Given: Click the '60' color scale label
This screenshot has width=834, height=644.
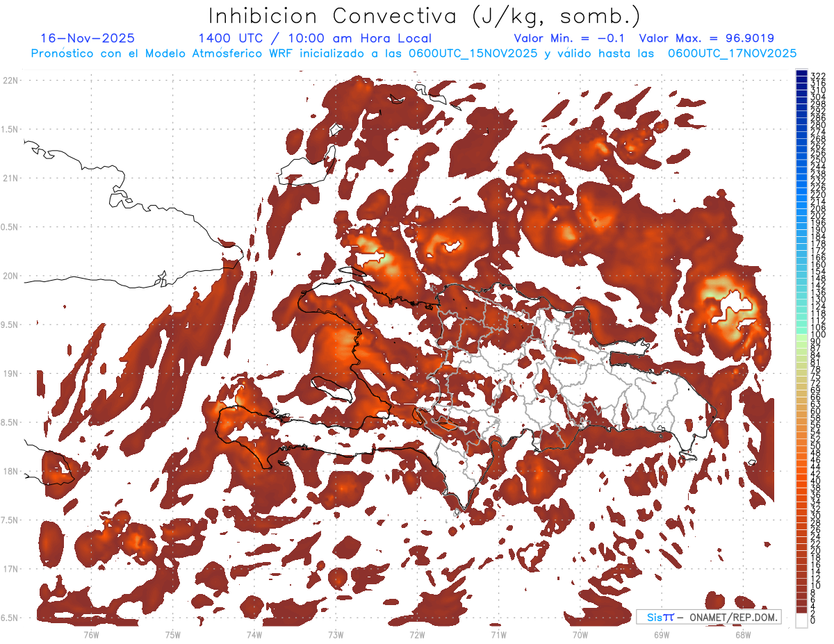Looking at the screenshot, I should [816, 411].
